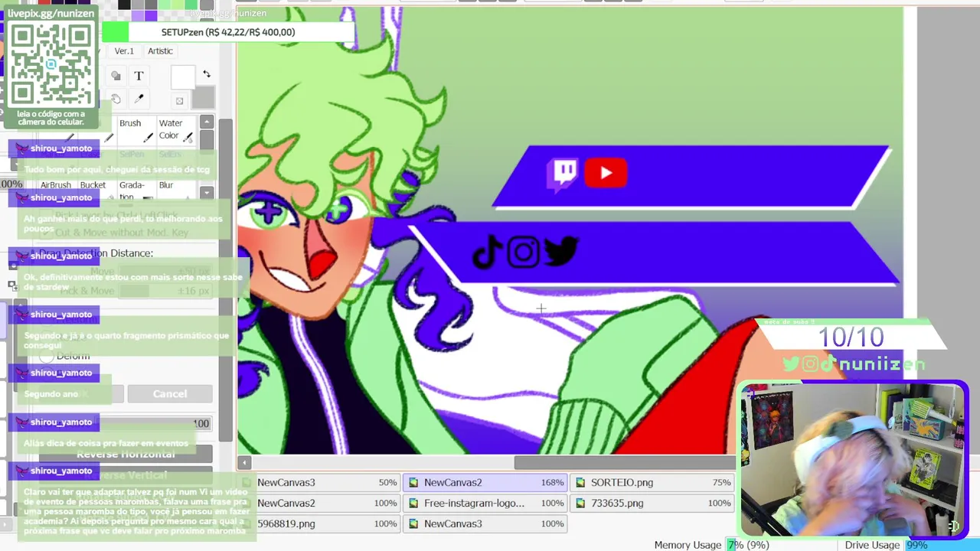Viewport: 980px width, 551px height.
Task: Switch to the NewCanvas2 168% canvas tab
Action: (x=485, y=483)
